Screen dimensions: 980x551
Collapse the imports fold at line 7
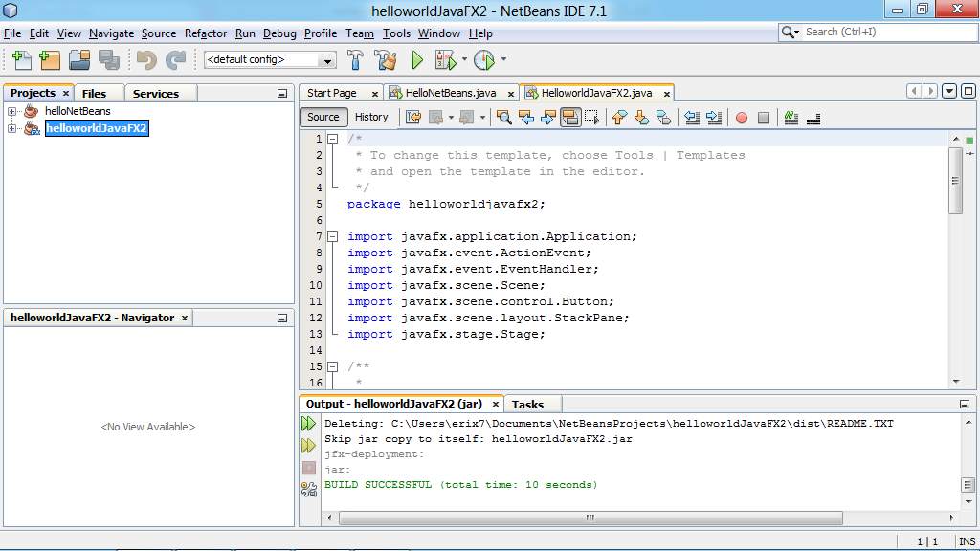[x=333, y=237]
